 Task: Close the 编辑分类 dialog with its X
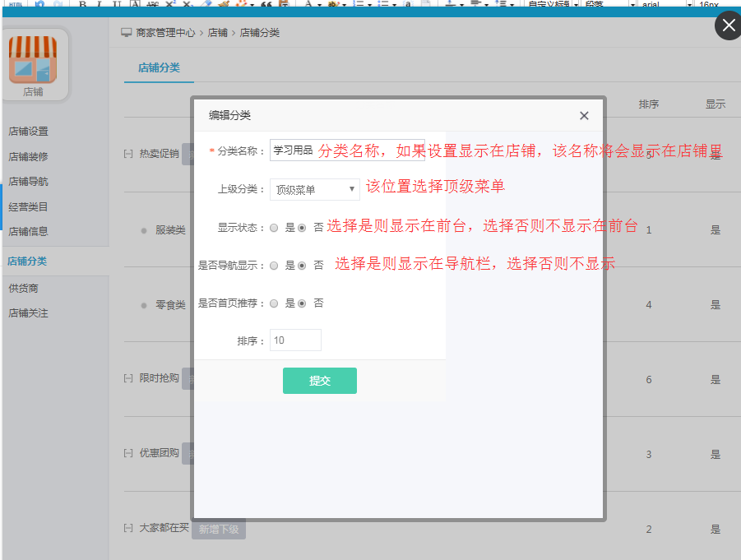[584, 116]
